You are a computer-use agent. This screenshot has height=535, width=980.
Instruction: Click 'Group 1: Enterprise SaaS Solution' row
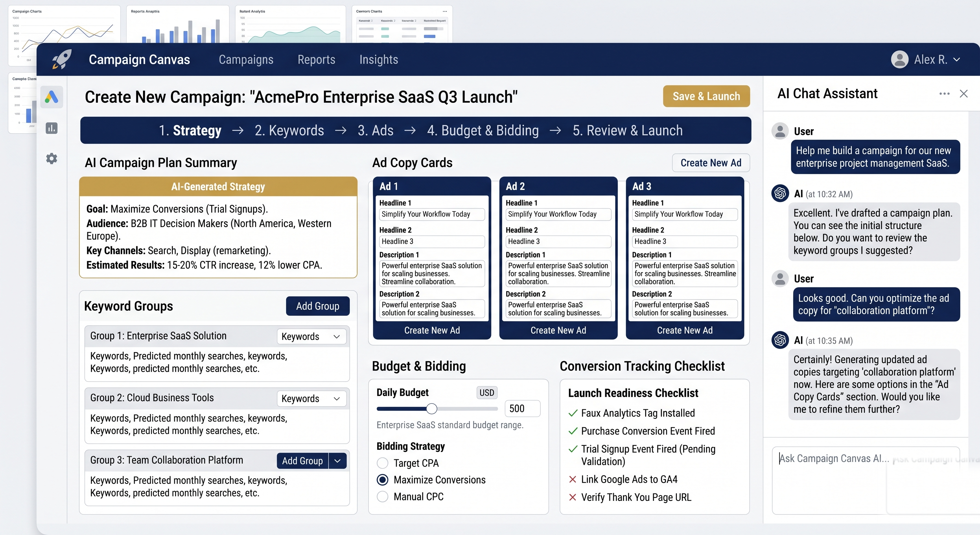point(217,336)
